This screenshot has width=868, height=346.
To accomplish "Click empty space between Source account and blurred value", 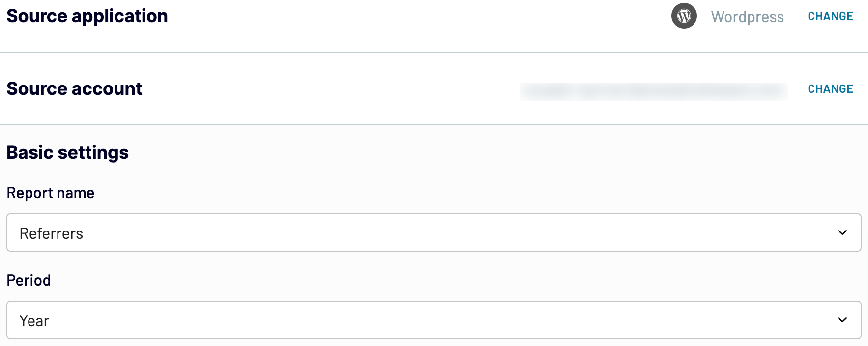I will click(329, 89).
